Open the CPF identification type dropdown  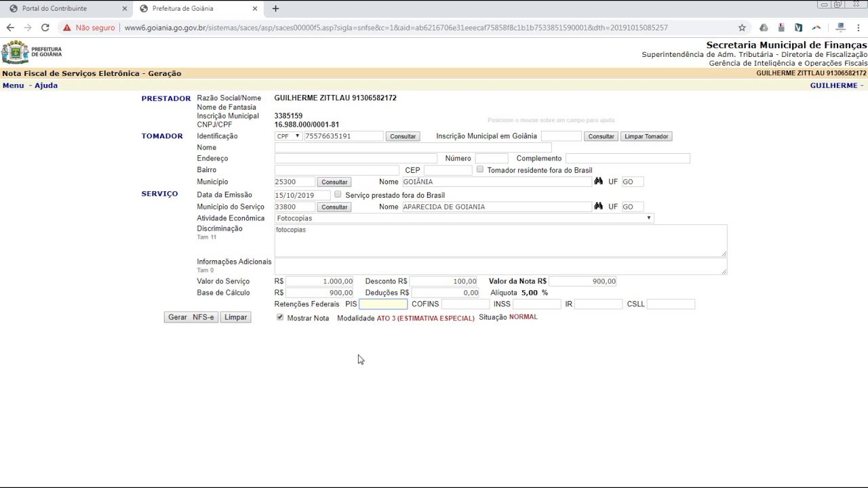(x=288, y=136)
